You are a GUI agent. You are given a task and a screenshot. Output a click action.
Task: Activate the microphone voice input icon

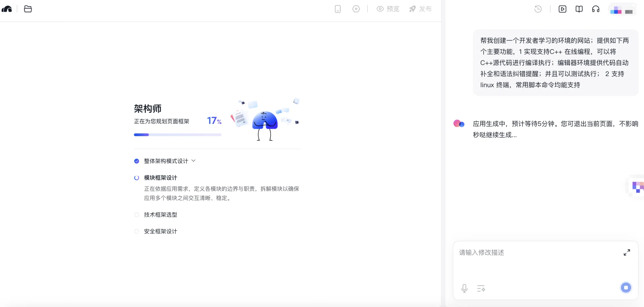[x=464, y=288]
